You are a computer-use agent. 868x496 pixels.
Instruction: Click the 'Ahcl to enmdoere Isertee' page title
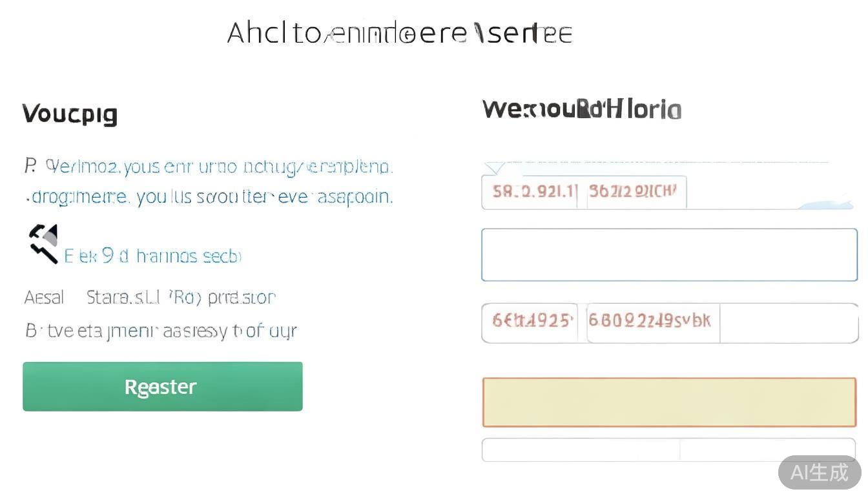click(399, 33)
